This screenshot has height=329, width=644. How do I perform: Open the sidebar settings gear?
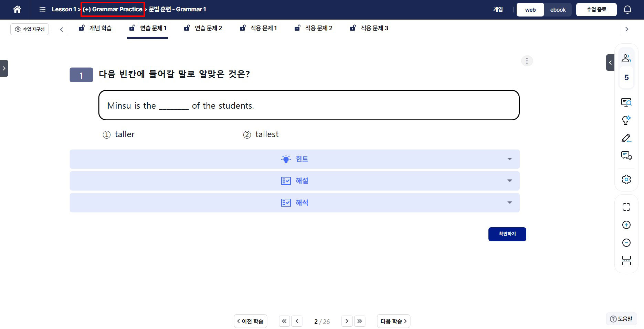point(626,179)
